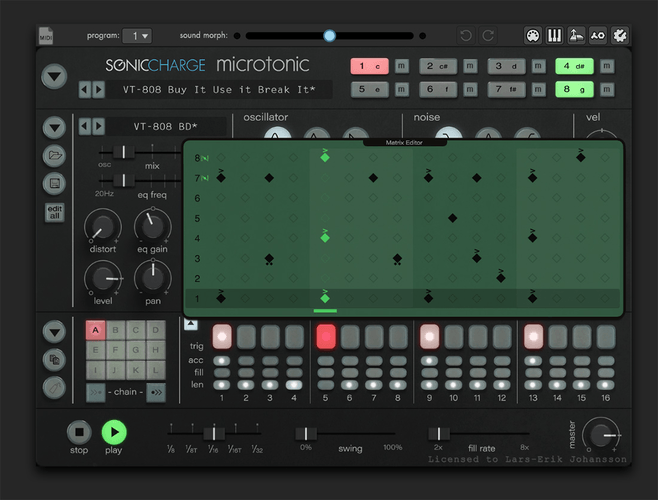The image size is (658, 500).
Task: Select pattern L
Action: (x=155, y=370)
